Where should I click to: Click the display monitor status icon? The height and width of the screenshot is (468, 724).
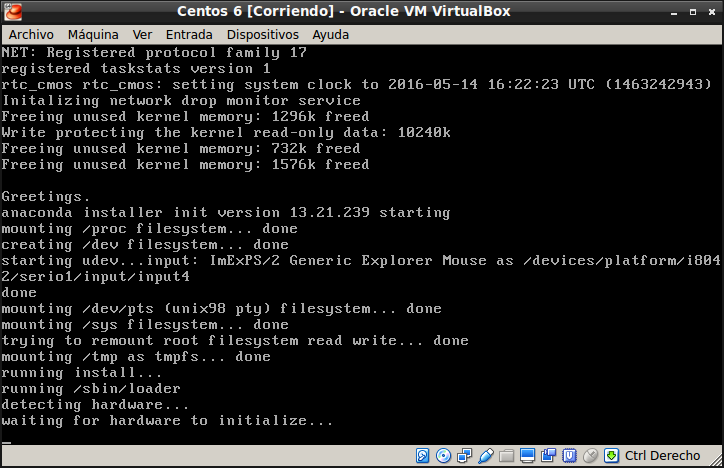(528, 456)
